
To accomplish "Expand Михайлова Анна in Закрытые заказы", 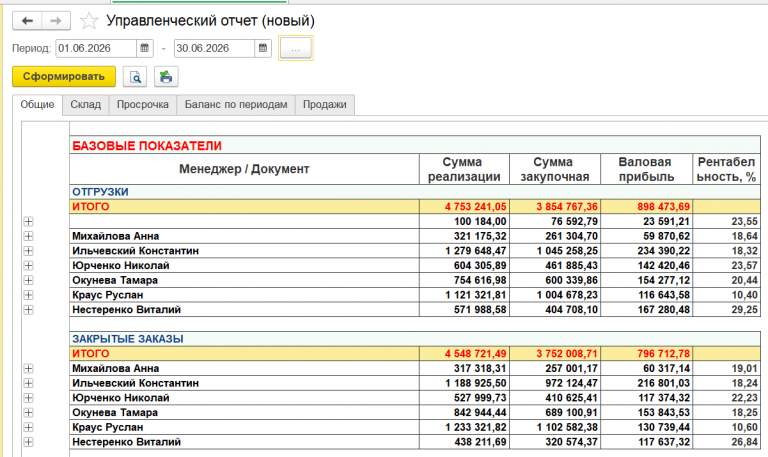I will click(28, 368).
